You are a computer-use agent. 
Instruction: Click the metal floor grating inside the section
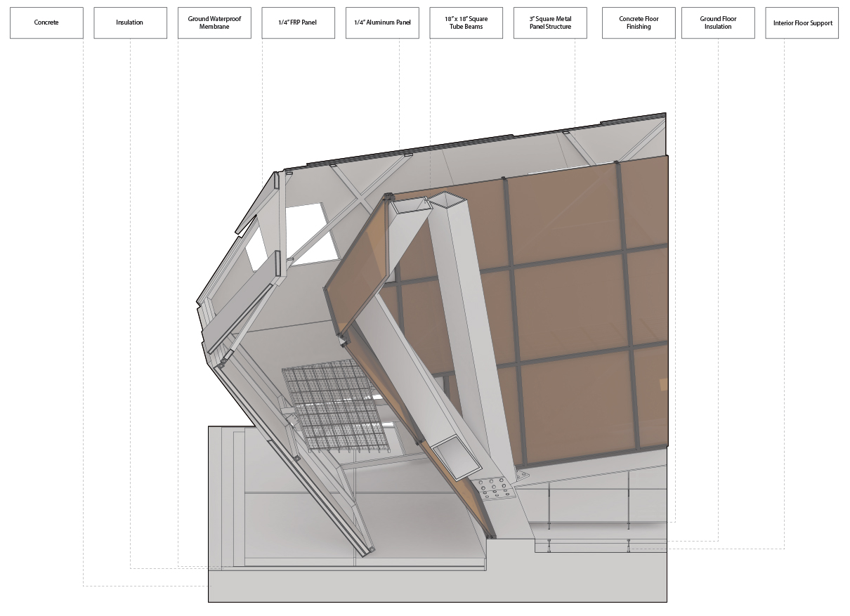coord(336,406)
